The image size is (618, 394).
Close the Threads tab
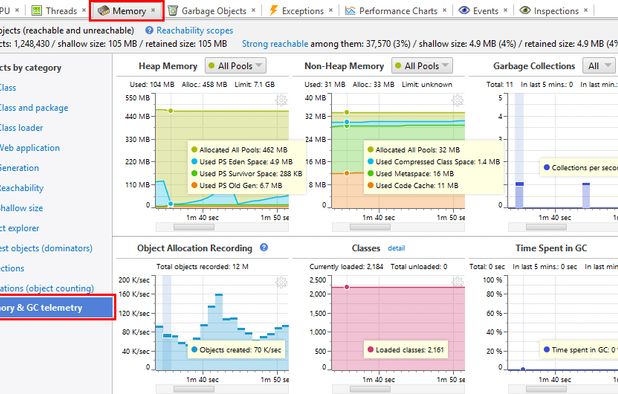tap(84, 10)
